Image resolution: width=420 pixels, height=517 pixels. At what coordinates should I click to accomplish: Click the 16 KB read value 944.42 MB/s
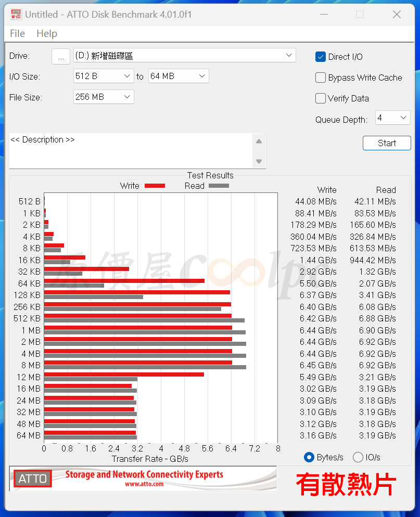(373, 260)
